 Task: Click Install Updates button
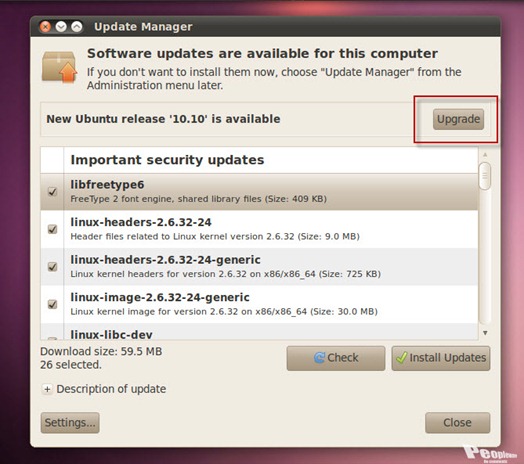pos(441,358)
